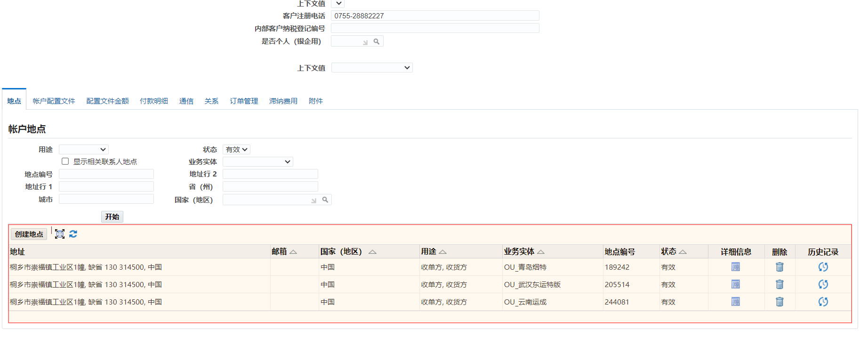
Task: Open search for 国家（地区） field
Action: click(325, 200)
